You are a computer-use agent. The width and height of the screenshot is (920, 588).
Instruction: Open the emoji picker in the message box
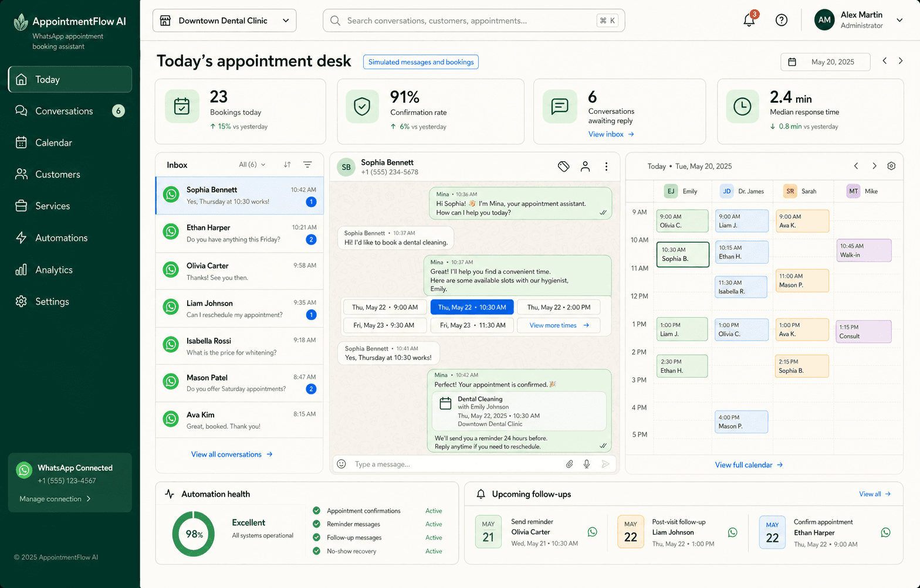tap(341, 464)
